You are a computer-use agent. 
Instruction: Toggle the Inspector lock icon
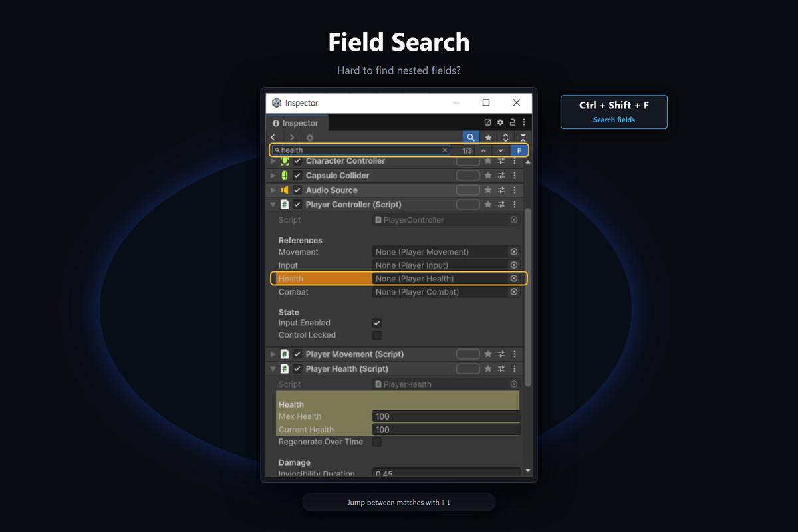coord(512,122)
